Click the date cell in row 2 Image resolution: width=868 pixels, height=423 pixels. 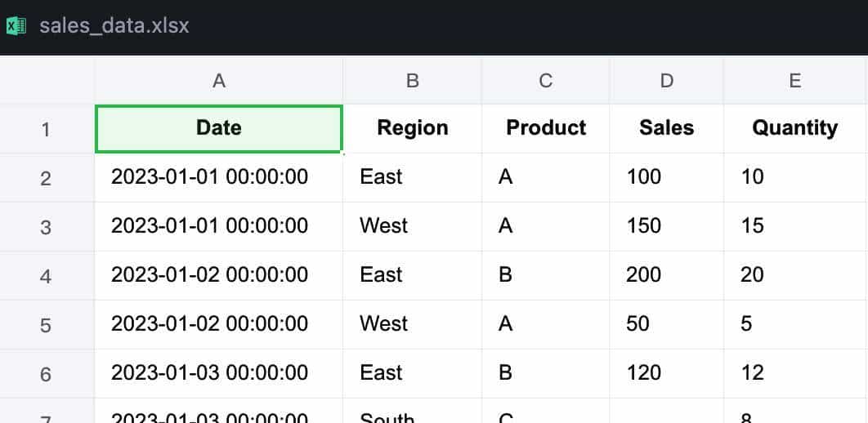point(218,176)
